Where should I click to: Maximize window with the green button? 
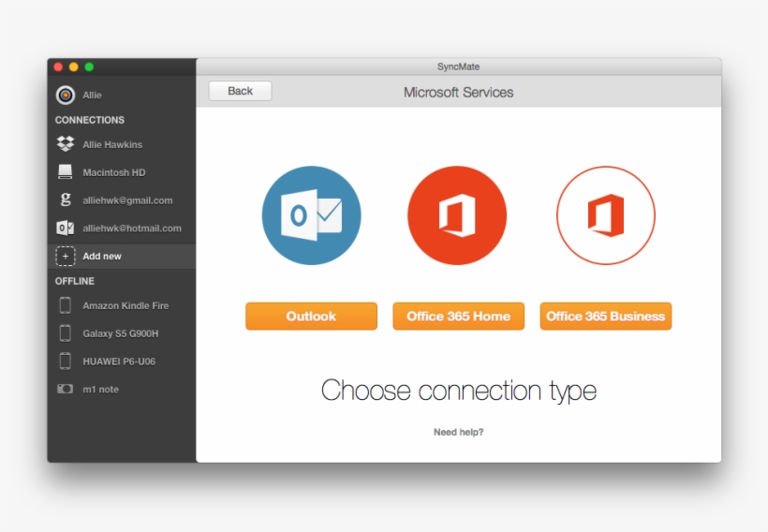coord(89,67)
